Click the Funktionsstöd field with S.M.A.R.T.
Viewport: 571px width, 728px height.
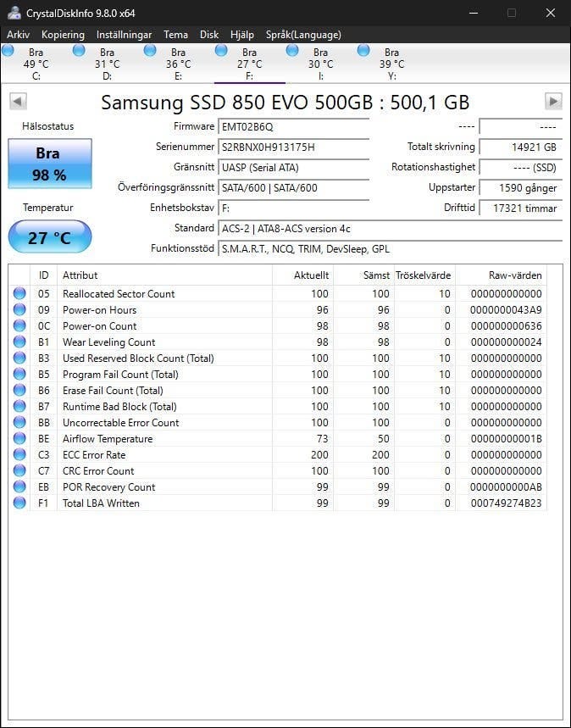390,249
